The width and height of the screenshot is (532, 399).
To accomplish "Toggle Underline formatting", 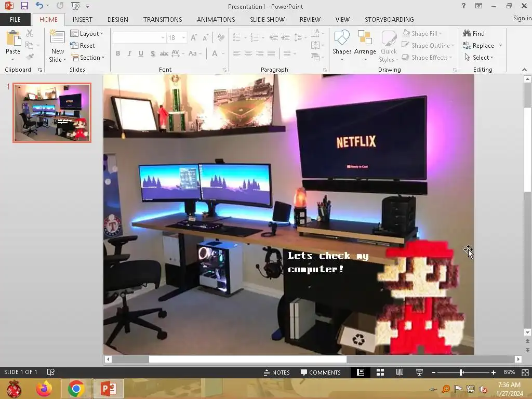I will pyautogui.click(x=141, y=54).
